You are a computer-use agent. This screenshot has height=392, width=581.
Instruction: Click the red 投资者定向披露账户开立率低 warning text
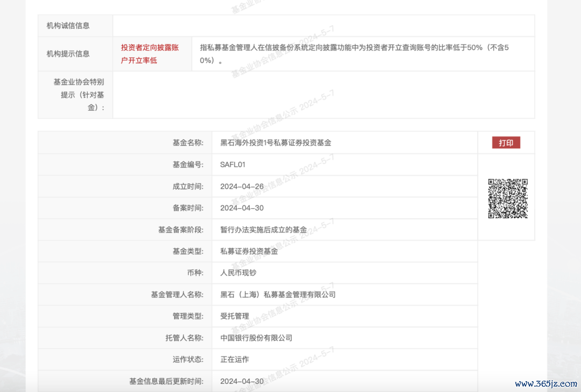pyautogui.click(x=150, y=54)
